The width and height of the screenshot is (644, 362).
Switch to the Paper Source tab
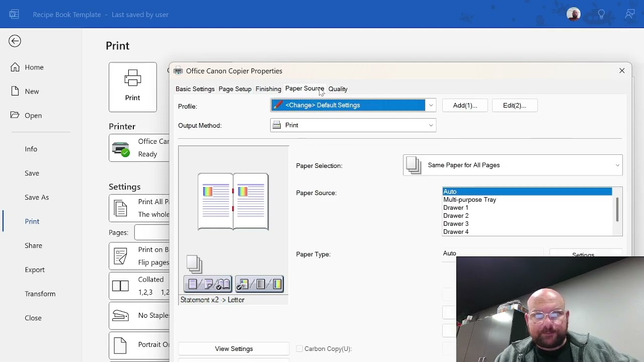point(304,88)
